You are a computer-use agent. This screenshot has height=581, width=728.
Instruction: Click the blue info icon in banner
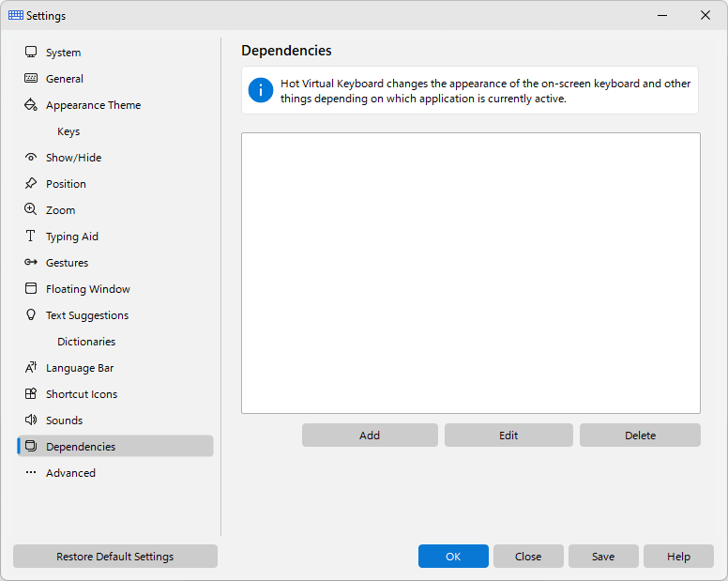pyautogui.click(x=261, y=90)
